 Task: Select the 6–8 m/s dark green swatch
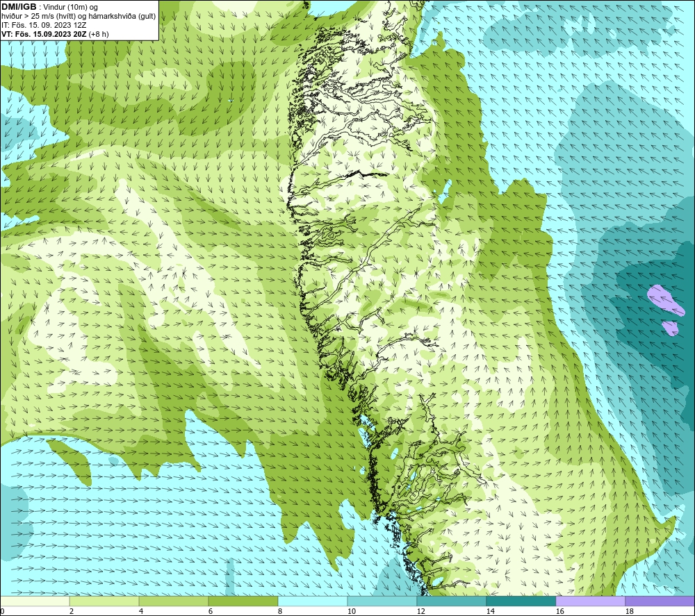click(x=243, y=601)
